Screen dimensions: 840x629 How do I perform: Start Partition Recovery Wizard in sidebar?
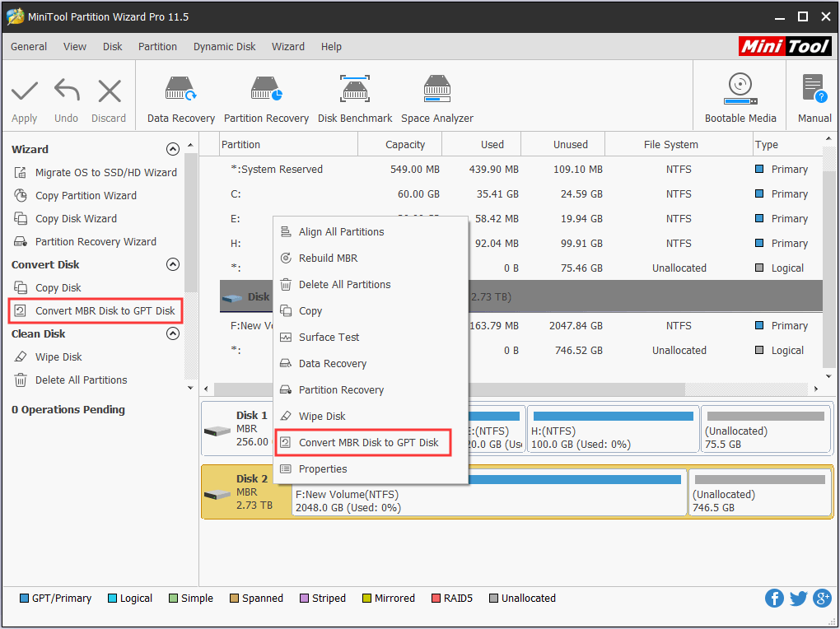tap(85, 241)
